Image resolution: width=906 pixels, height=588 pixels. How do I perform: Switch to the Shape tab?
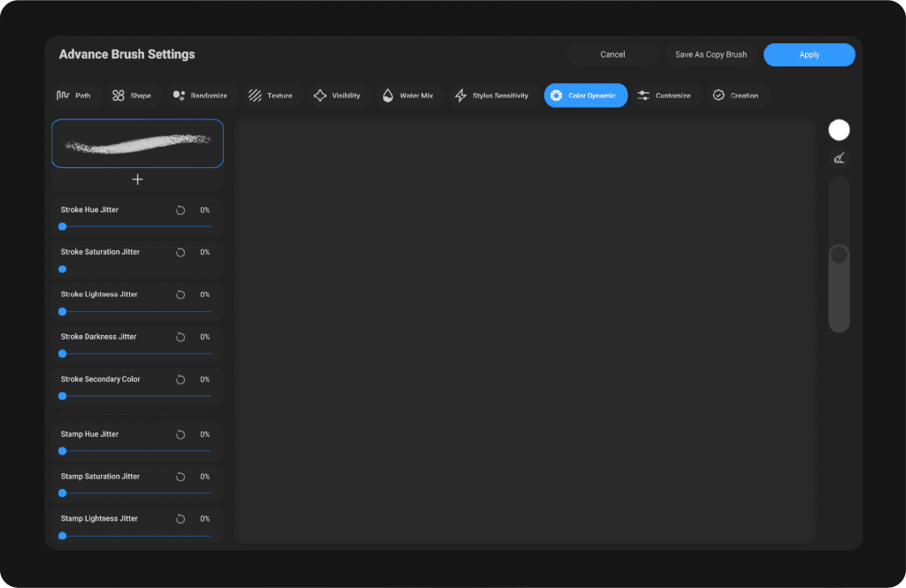pyautogui.click(x=131, y=95)
